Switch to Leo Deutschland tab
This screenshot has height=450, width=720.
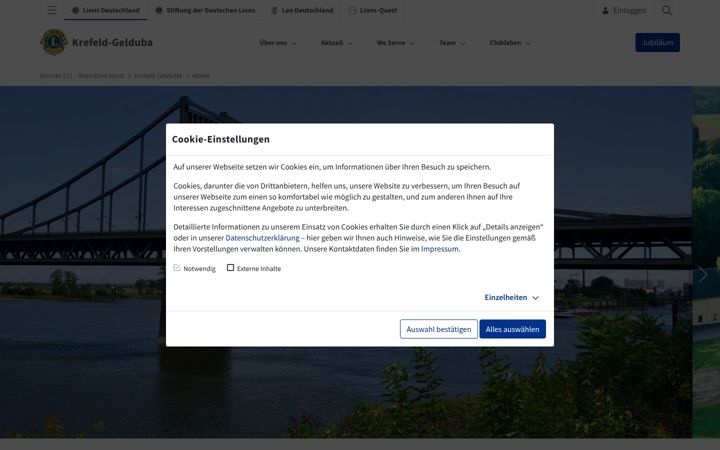point(302,10)
